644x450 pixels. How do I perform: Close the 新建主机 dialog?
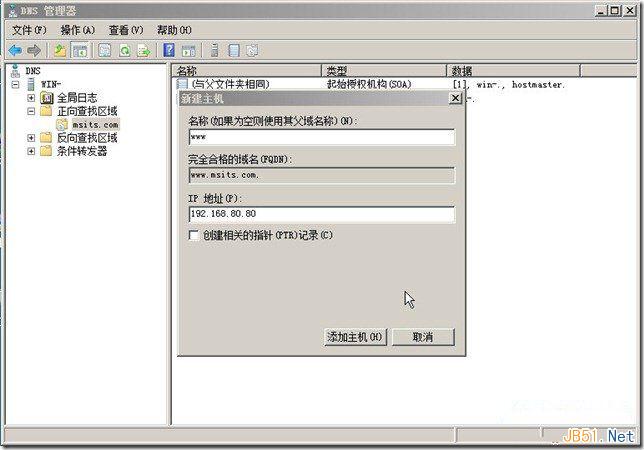[455, 98]
